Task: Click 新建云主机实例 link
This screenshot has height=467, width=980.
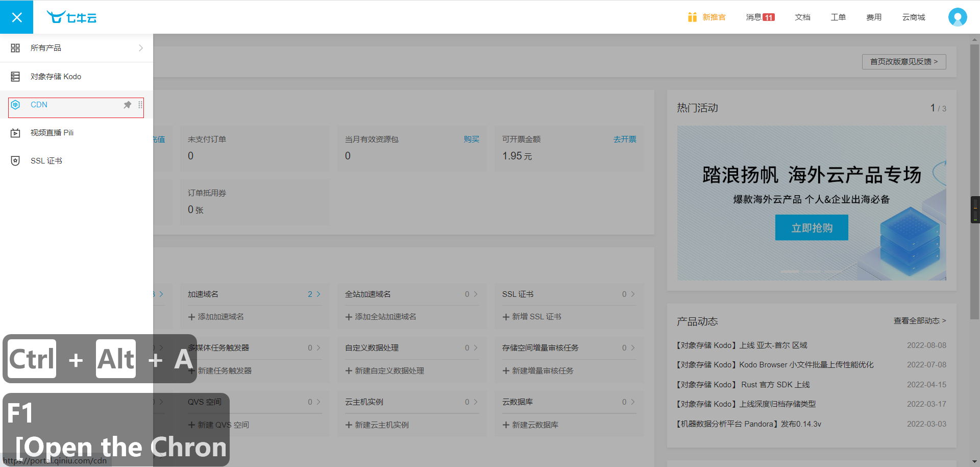Action: click(x=382, y=425)
